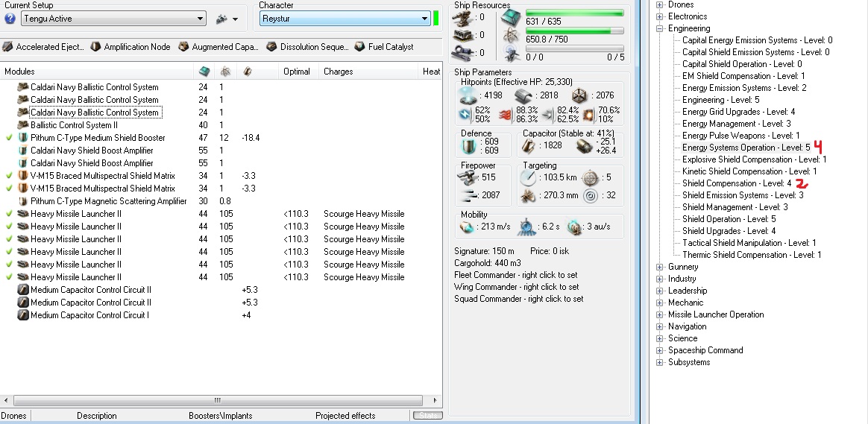
Task: Click Fleet Commander - right click to set
Action: (x=515, y=274)
